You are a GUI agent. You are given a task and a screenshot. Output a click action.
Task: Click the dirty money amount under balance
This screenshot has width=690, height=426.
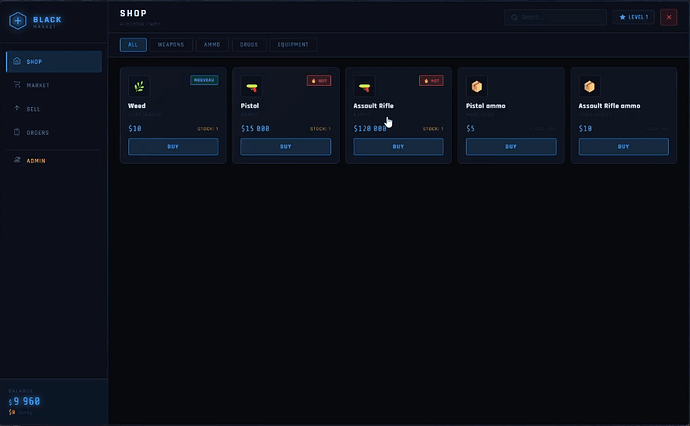pos(12,412)
